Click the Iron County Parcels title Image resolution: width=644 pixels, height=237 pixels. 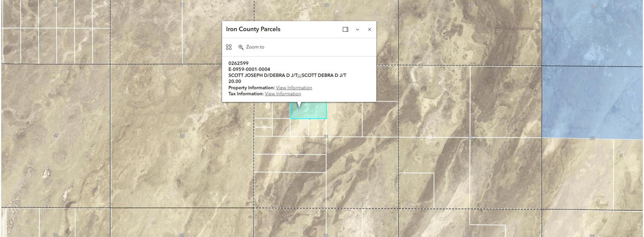tap(253, 29)
